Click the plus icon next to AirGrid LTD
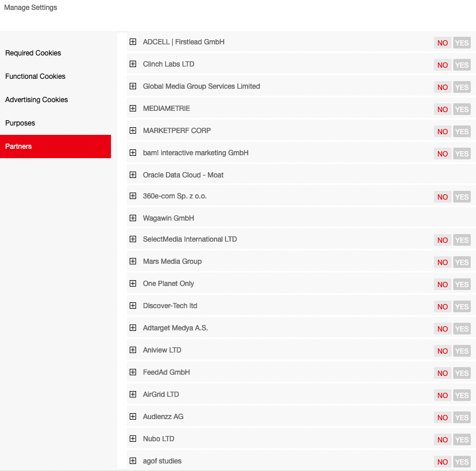 click(133, 395)
